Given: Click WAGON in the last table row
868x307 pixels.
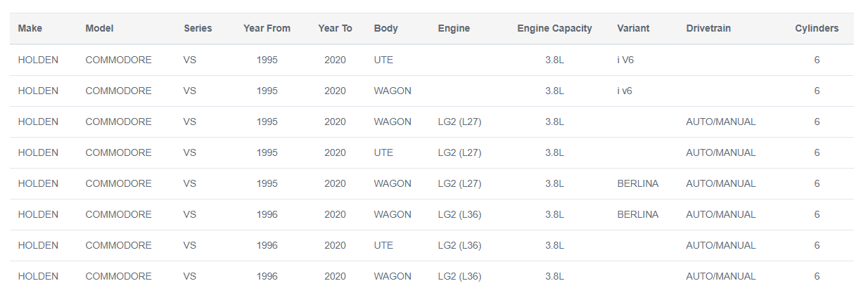Looking at the screenshot, I should tap(392, 277).
